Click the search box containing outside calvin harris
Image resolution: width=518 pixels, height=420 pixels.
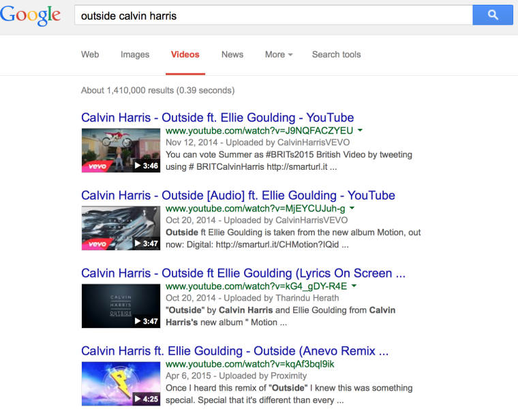pyautogui.click(x=273, y=15)
